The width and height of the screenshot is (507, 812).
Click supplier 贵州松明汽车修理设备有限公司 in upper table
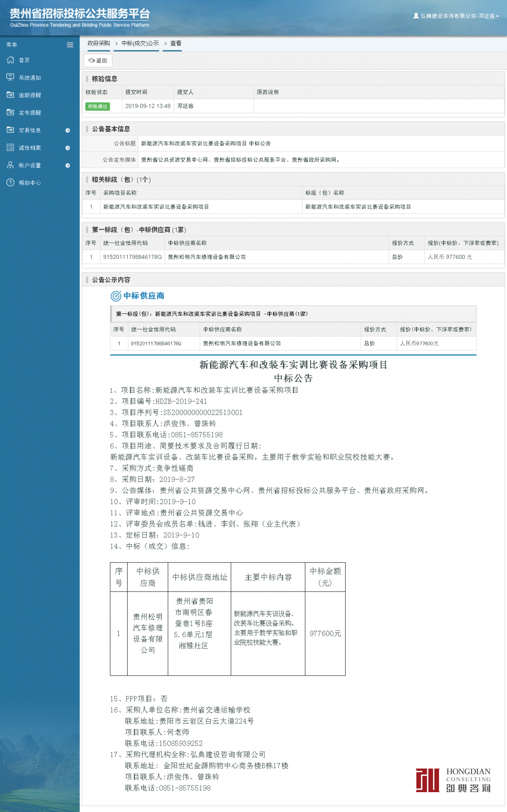[207, 257]
